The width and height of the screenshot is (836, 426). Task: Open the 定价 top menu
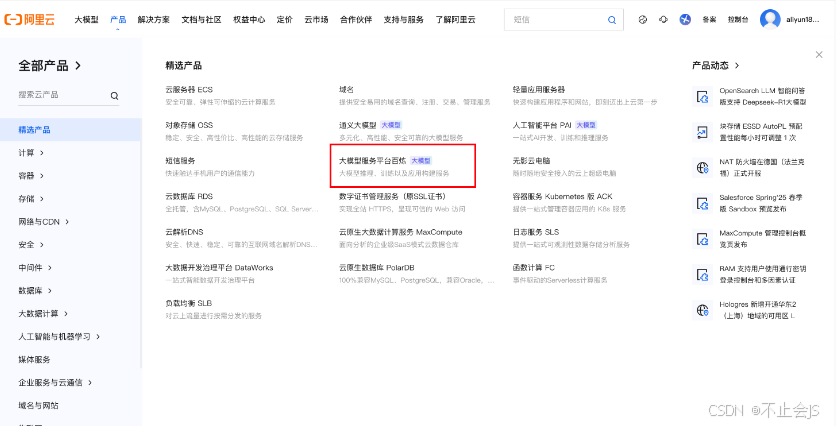[x=285, y=20]
